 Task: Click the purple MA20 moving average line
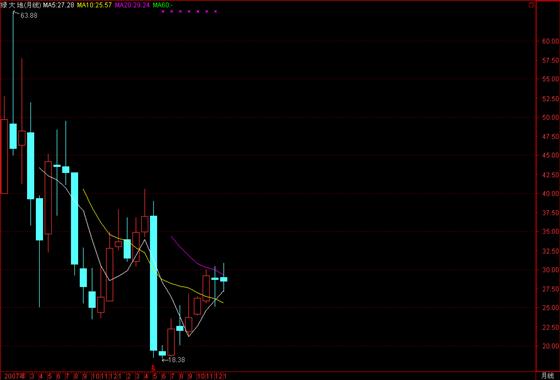click(196, 258)
